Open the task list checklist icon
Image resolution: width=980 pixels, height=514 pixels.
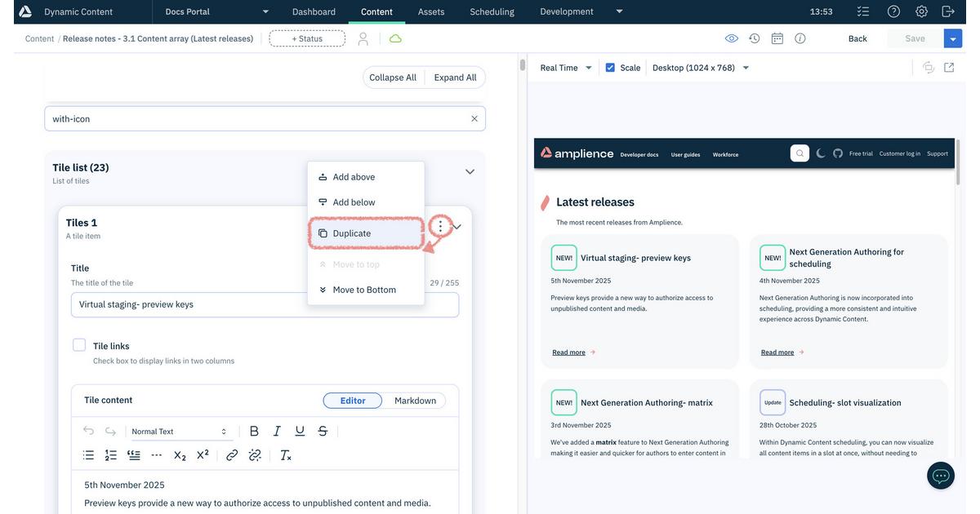pyautogui.click(x=863, y=11)
